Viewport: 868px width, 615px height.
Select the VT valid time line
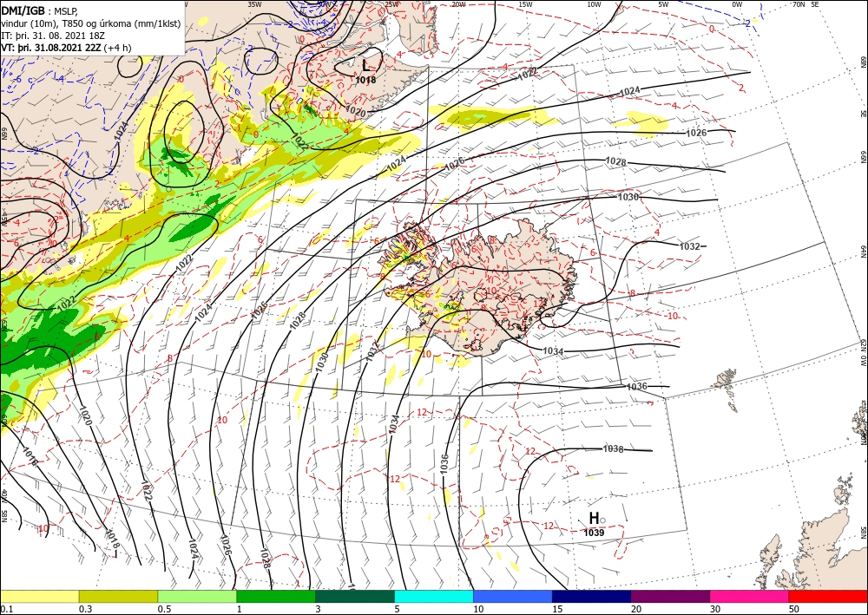tap(67, 48)
